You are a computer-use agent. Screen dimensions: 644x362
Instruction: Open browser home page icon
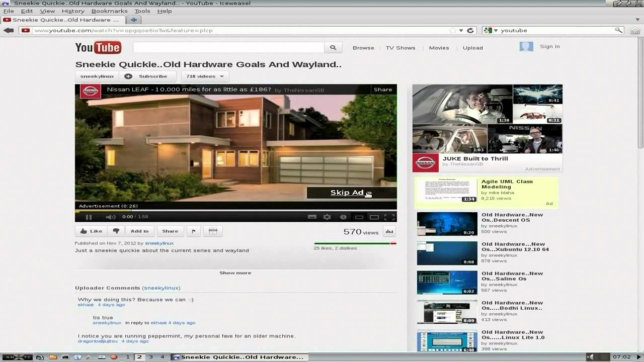(x=635, y=30)
